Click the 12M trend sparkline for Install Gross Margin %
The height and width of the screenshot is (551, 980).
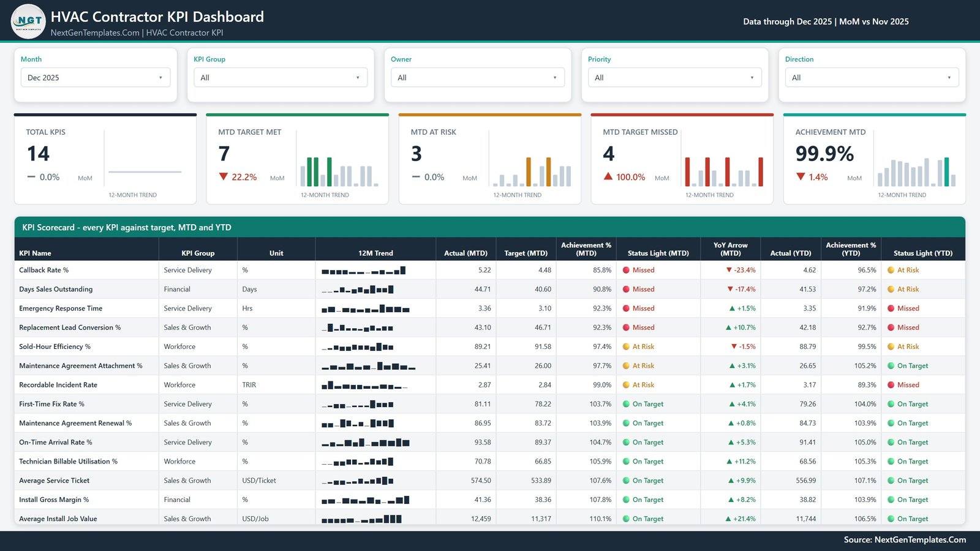pyautogui.click(x=366, y=500)
